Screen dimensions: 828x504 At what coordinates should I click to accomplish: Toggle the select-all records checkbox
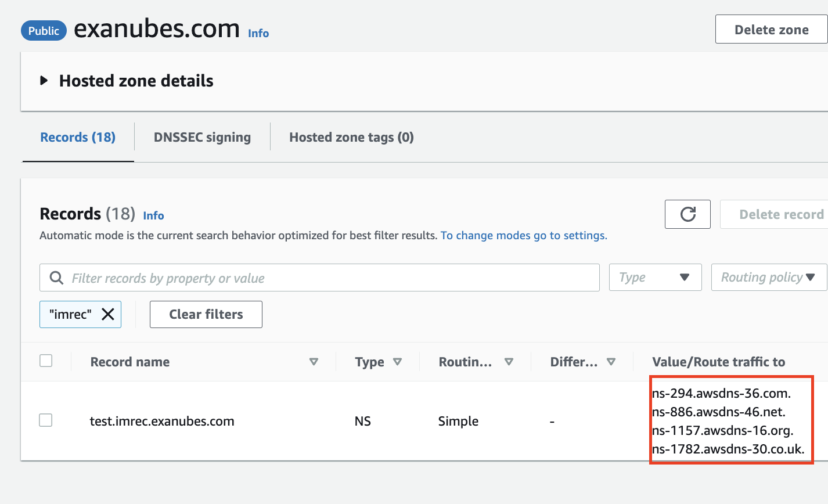(x=46, y=361)
